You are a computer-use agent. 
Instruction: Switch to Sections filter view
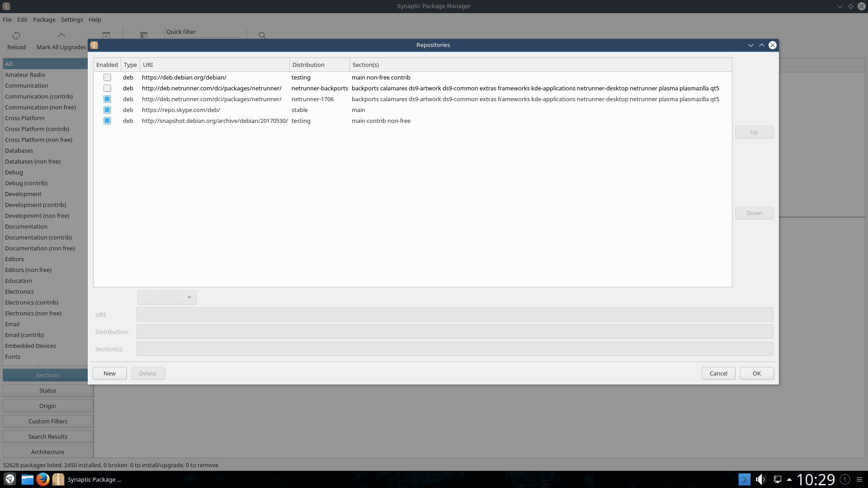(48, 375)
